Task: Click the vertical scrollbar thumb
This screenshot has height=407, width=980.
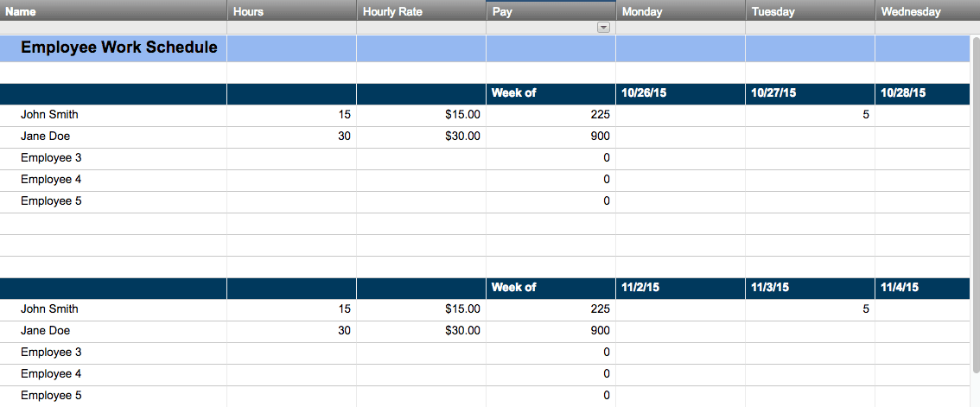Action: [977, 205]
